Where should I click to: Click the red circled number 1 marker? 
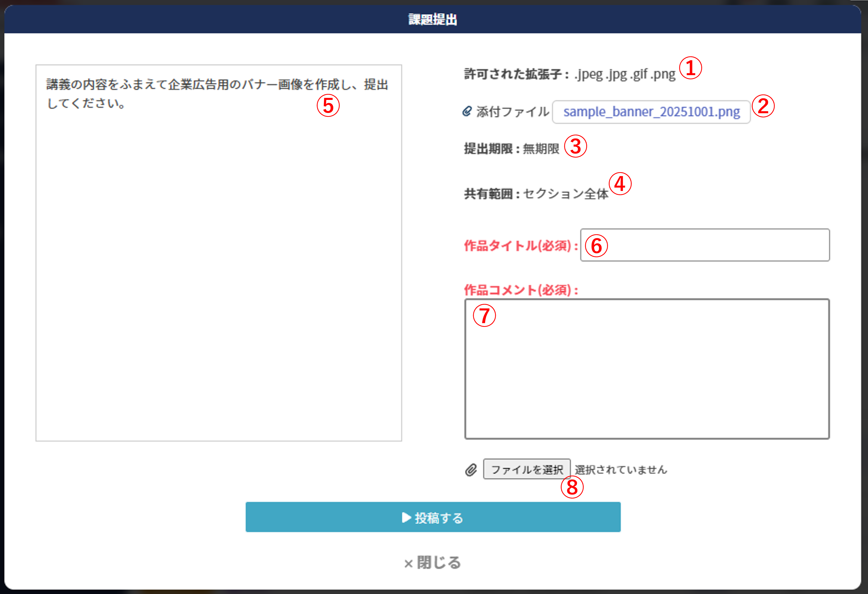690,68
